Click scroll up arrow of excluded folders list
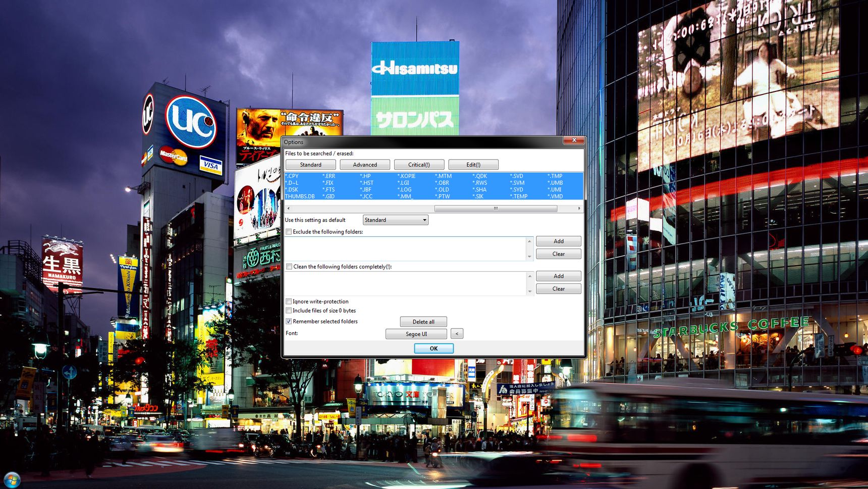This screenshot has height=489, width=868. (529, 241)
